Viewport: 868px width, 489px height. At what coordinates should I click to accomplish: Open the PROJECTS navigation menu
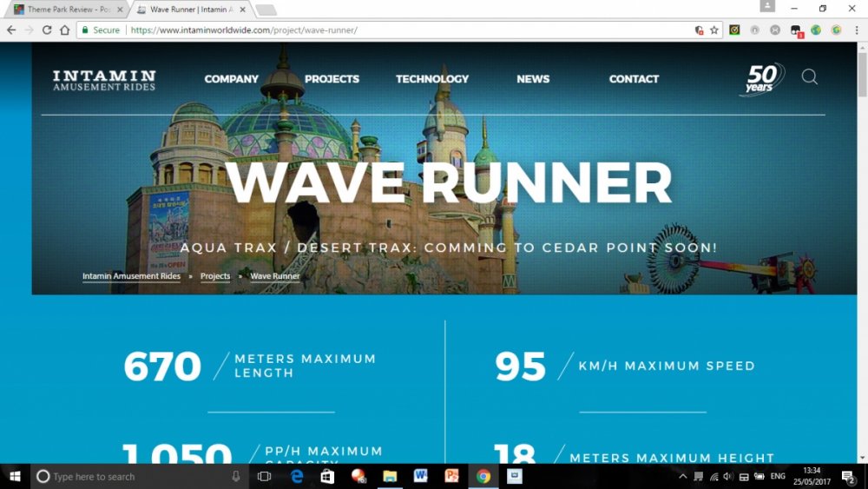332,79
